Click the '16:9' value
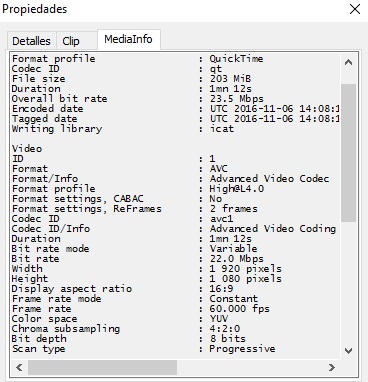This screenshot has height=382, width=368. tap(221, 289)
